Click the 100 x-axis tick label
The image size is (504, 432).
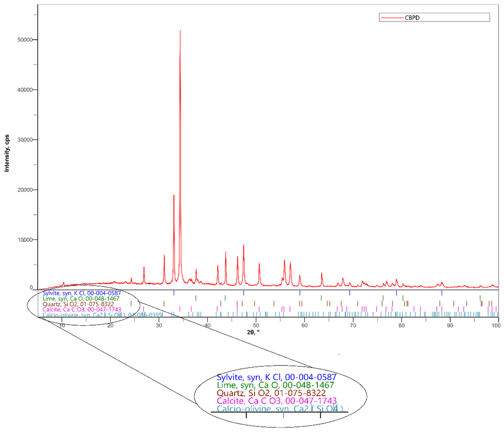[x=496, y=326]
